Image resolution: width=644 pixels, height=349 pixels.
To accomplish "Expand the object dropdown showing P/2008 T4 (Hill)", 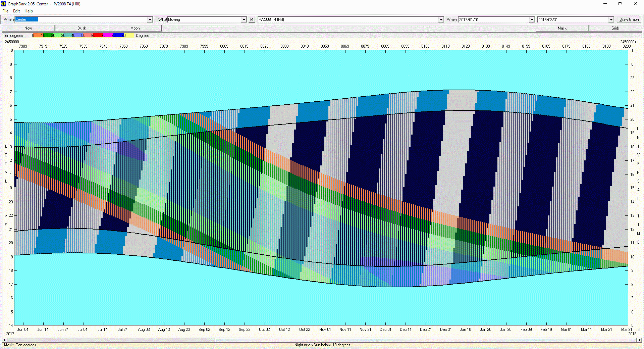I will tap(441, 20).
